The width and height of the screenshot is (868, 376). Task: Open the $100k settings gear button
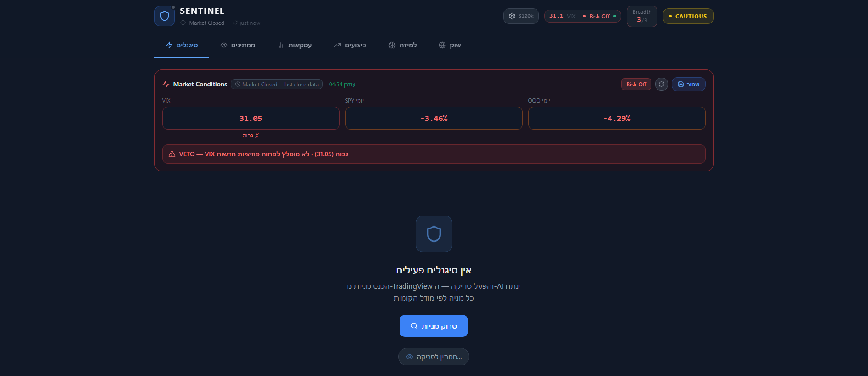tap(521, 16)
